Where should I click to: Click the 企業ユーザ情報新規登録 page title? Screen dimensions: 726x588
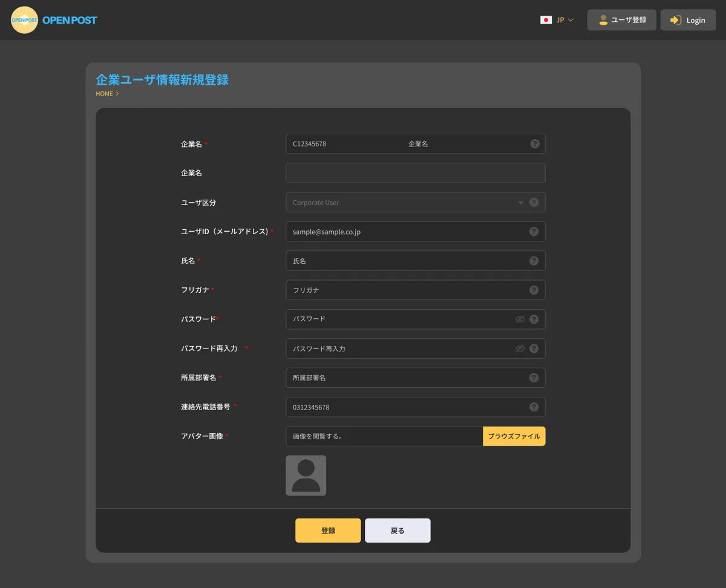162,79
